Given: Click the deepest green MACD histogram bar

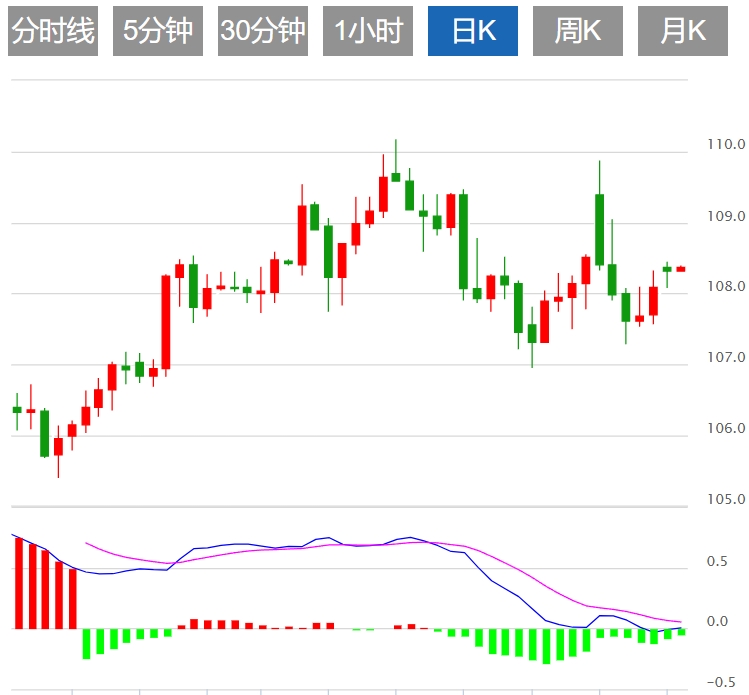Looking at the screenshot, I should click(546, 646).
